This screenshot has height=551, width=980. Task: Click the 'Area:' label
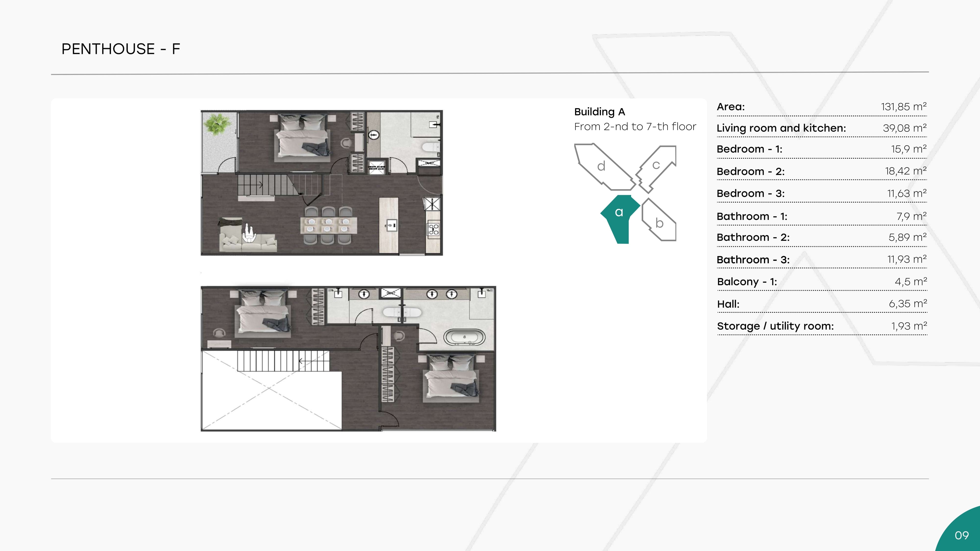(x=731, y=107)
